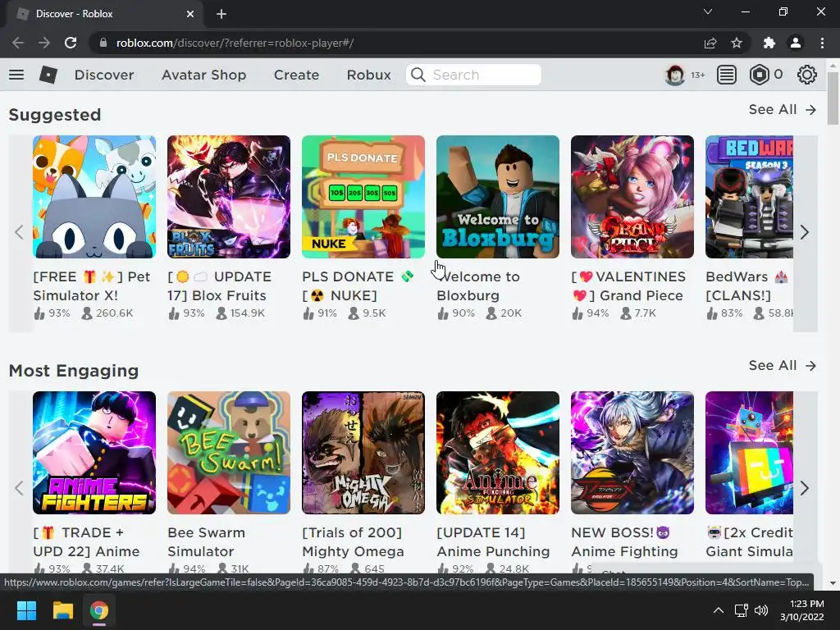The image size is (840, 630).
Task: Open the Bee Swarm Simulator thumbnail
Action: (x=229, y=453)
